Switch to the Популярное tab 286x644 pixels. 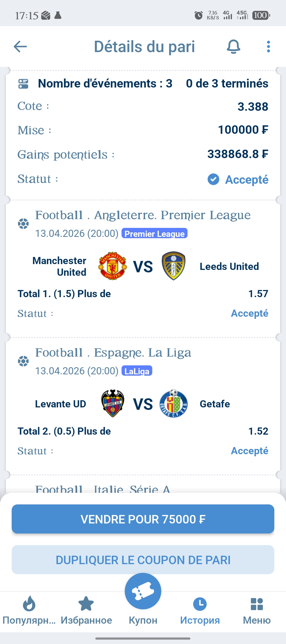click(29, 610)
